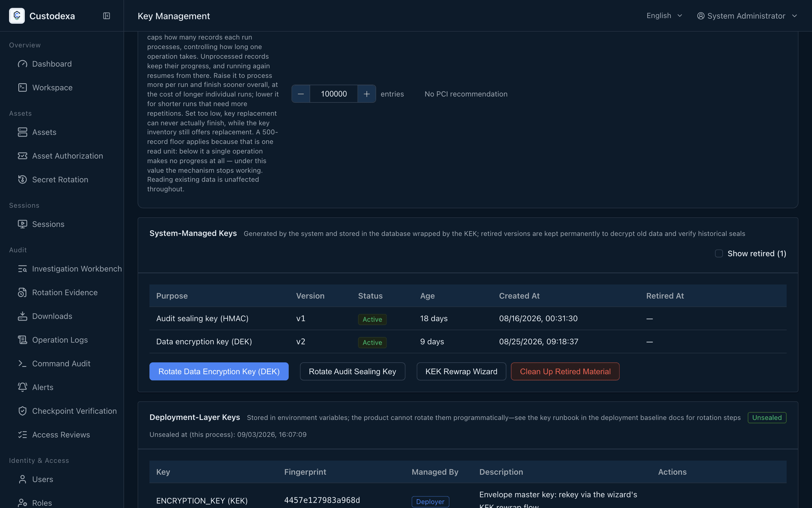
Task: Click Clean Up Retired Material button
Action: point(565,372)
